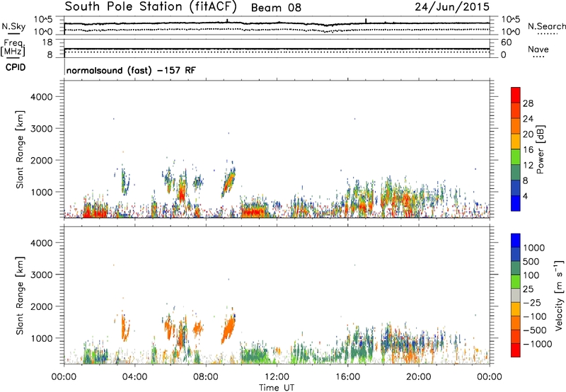Click the '04:00' time axis label
This screenshot has height=392, width=566.
pos(134,377)
